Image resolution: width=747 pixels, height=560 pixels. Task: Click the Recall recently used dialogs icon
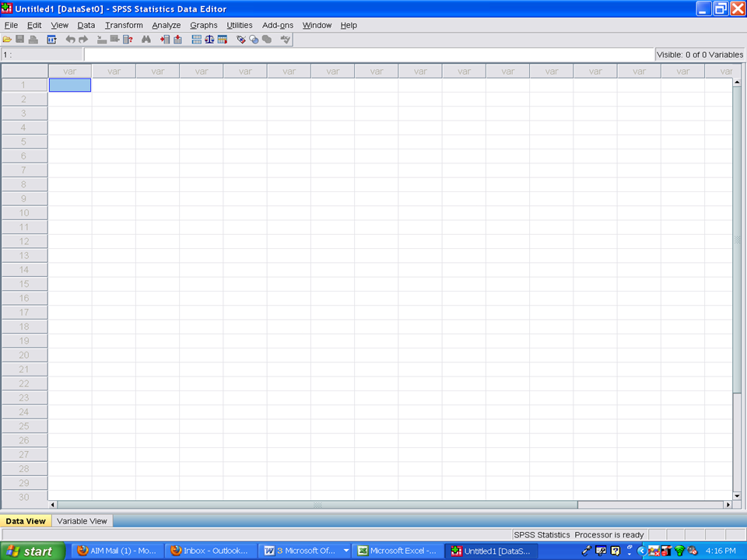[x=52, y=40]
